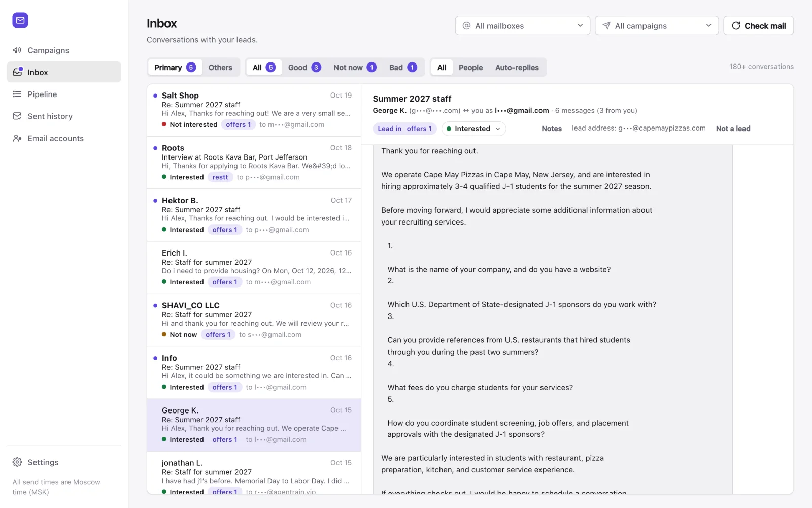812x508 pixels.
Task: Click the Settings gear icon
Action: tap(17, 462)
